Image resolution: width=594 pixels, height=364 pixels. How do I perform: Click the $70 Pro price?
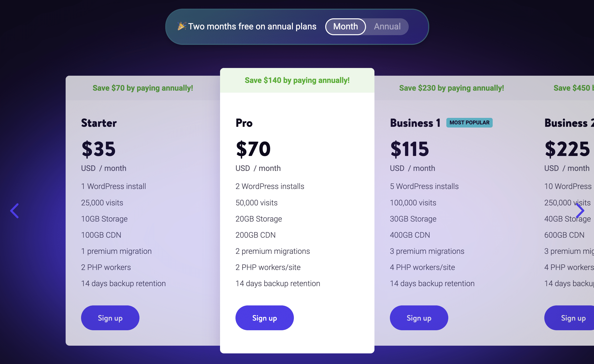253,149
